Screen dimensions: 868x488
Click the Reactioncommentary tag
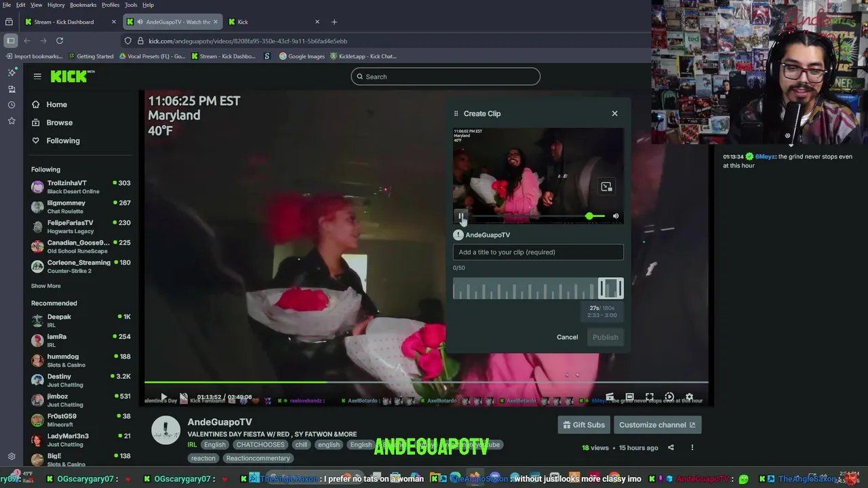point(258,458)
